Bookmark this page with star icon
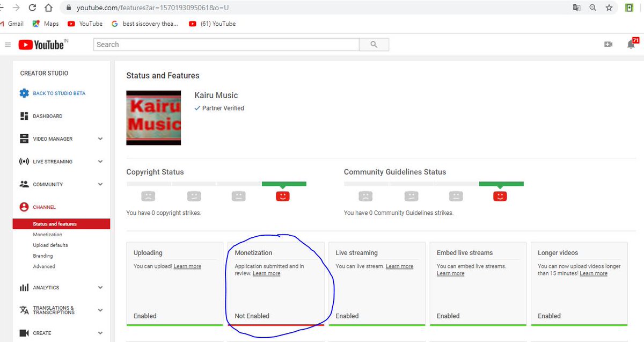 tap(609, 8)
